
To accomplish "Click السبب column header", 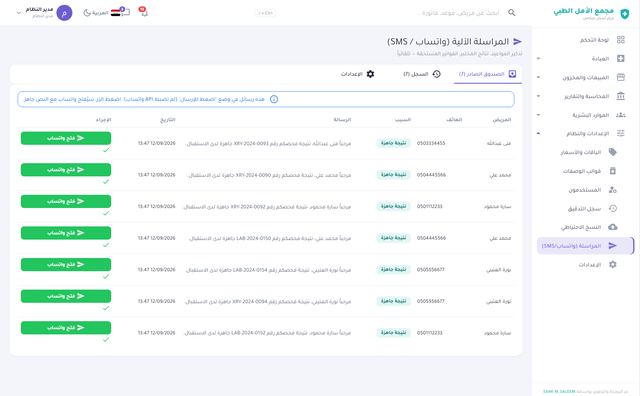I will pos(403,120).
